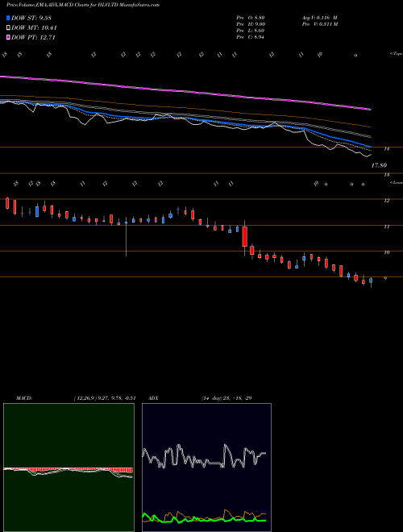Open the dark blue ADX indicator chart
This screenshot has width=403, height=532.
(x=206, y=468)
